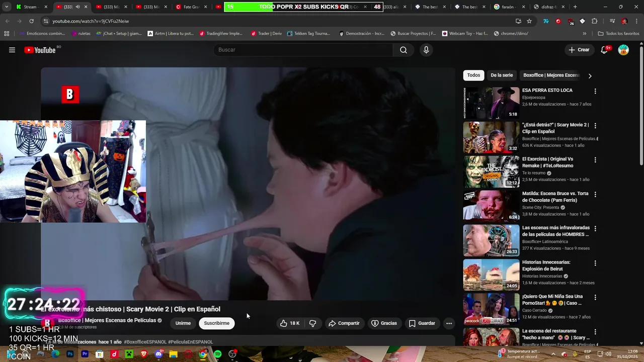Open the Apps grid in bookmarks bar

click(7, 33)
